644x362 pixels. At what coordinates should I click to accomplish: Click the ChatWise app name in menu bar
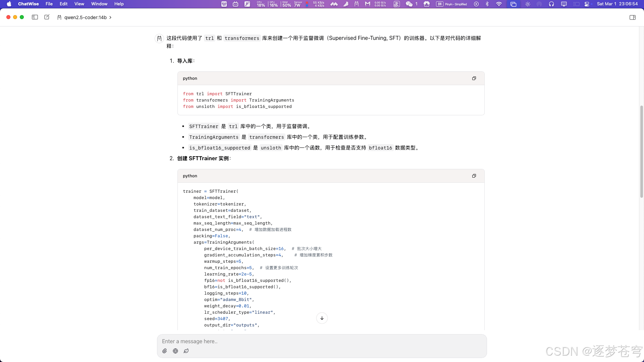29,4
